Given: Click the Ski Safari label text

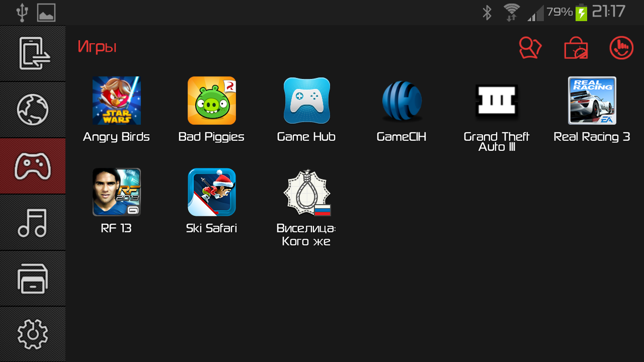Looking at the screenshot, I should coord(211,228).
